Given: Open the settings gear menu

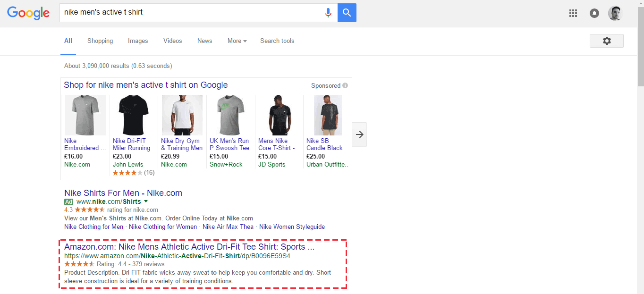Looking at the screenshot, I should coord(606,41).
